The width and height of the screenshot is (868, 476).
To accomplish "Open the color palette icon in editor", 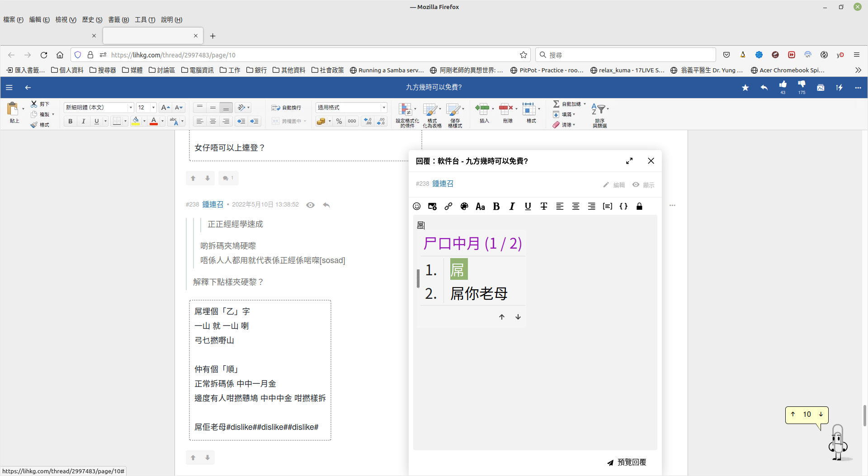I will tap(464, 206).
